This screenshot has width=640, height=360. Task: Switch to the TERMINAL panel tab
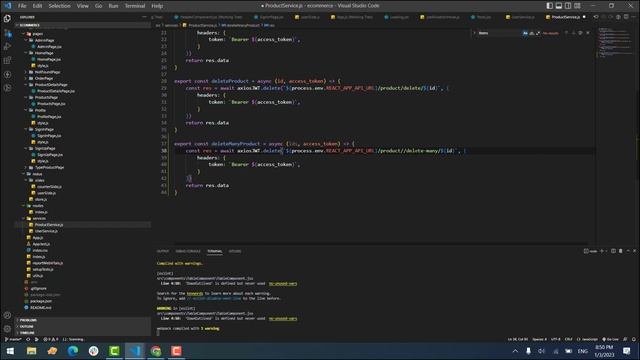point(214,251)
